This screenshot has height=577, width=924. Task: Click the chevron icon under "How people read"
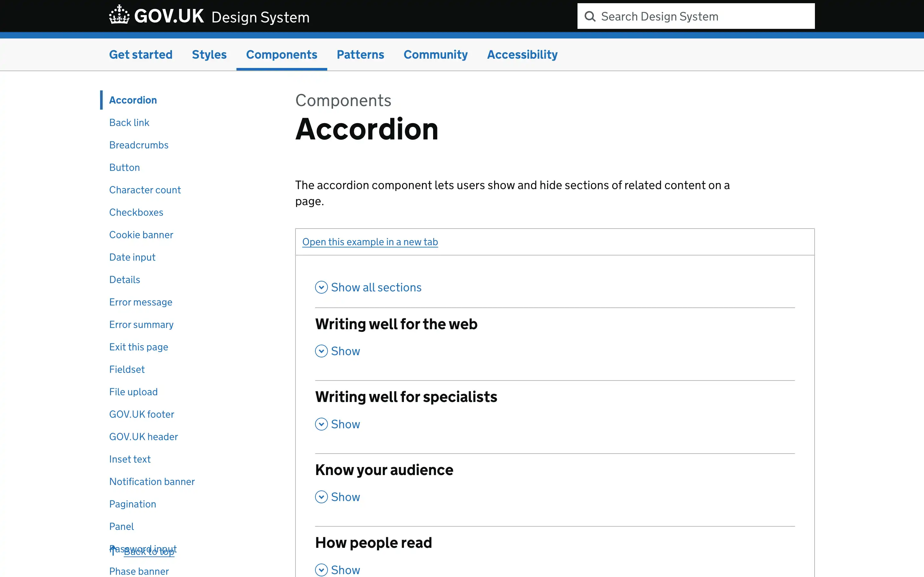point(321,570)
